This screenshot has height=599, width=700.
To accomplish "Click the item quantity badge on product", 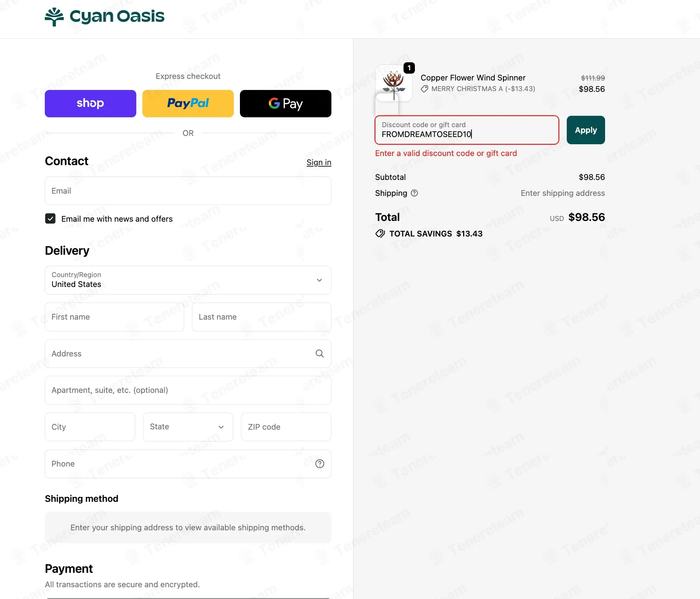I will pyautogui.click(x=409, y=68).
